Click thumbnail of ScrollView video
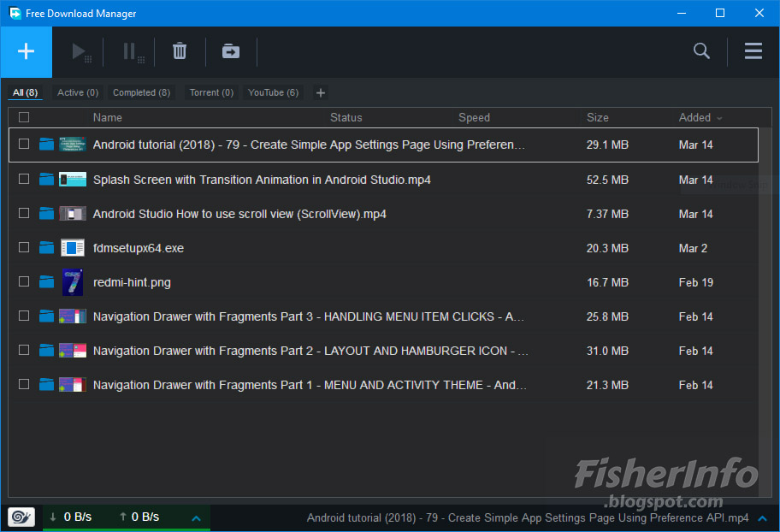 click(73, 214)
